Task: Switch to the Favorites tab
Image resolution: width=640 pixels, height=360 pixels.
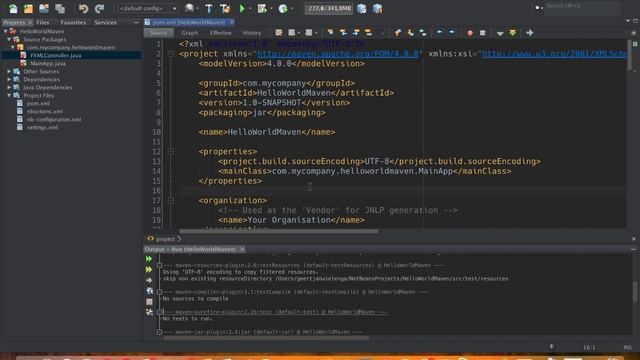Action: (73, 22)
